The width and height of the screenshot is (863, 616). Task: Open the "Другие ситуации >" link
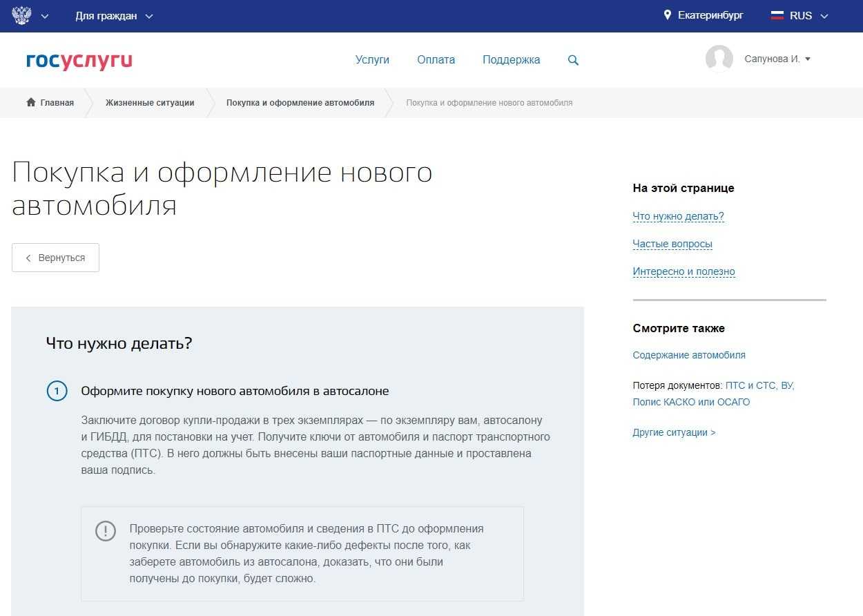pos(674,432)
